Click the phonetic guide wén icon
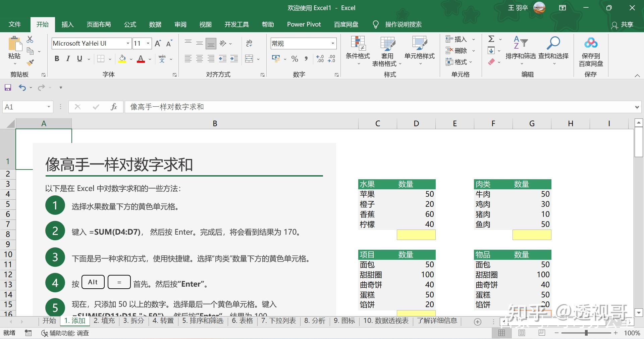Image resolution: width=644 pixels, height=339 pixels. click(162, 59)
